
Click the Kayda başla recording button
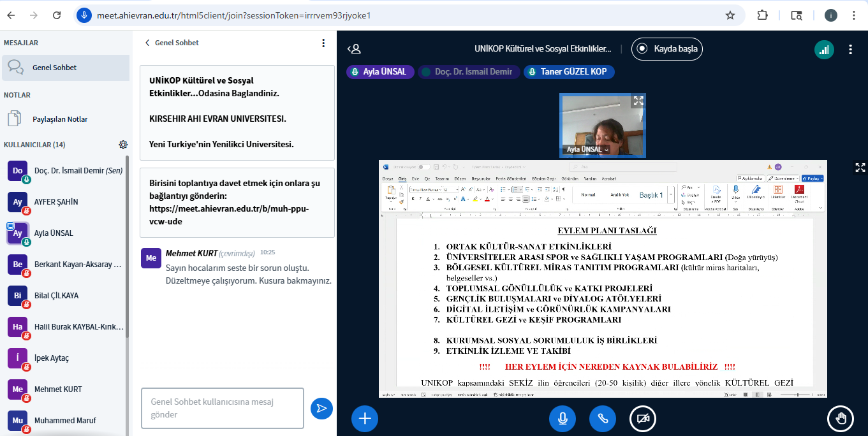pos(667,48)
